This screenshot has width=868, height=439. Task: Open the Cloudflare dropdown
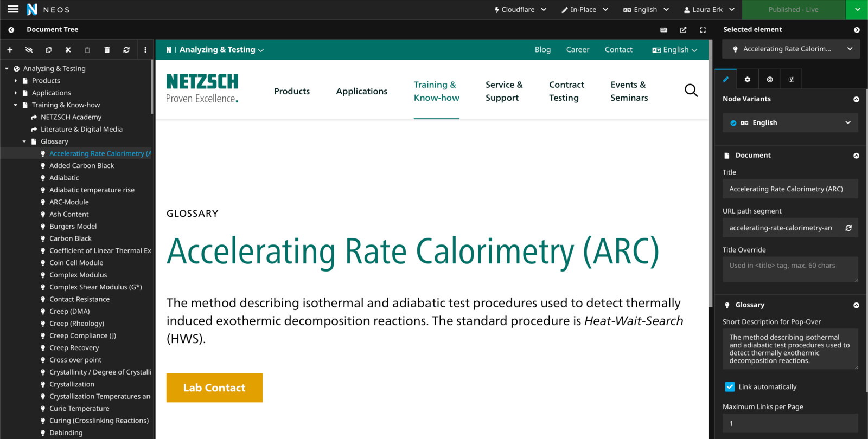click(x=520, y=10)
